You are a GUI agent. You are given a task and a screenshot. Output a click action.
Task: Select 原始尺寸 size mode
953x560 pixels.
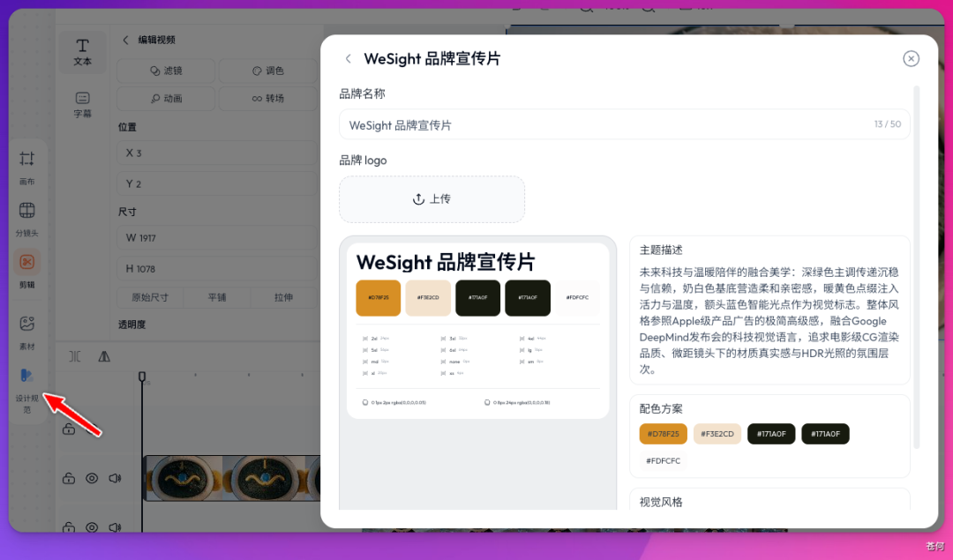tap(150, 297)
